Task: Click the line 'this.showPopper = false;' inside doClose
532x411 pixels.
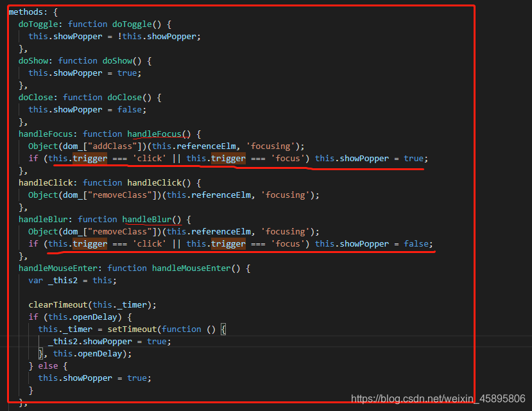Action: (87, 110)
